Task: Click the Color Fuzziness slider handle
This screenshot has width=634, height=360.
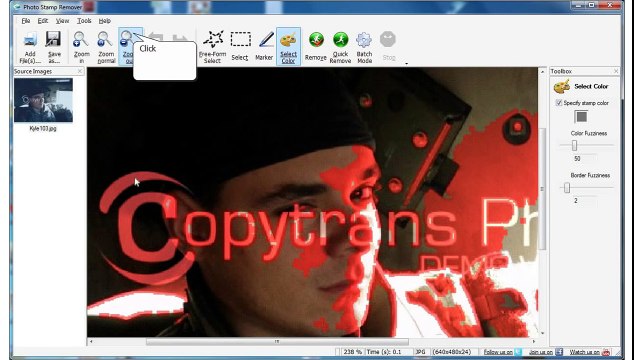Action: [574, 146]
